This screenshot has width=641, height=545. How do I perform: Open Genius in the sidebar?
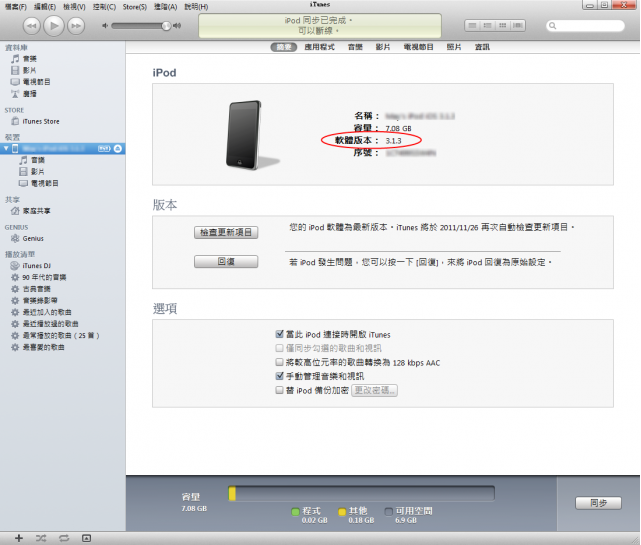(x=33, y=238)
